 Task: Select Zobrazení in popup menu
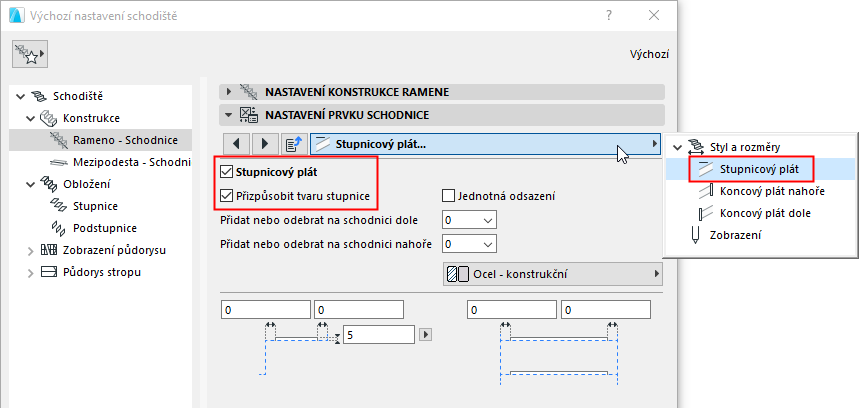coord(735,235)
